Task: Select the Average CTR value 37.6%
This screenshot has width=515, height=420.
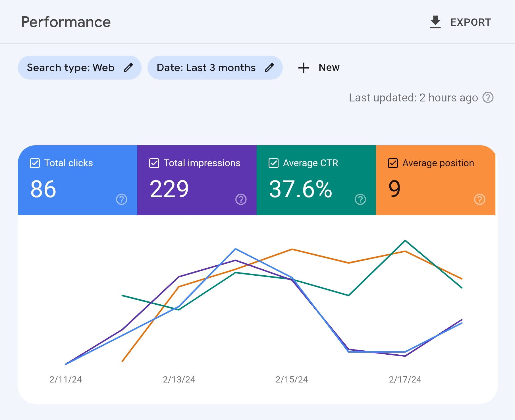Action: [x=300, y=189]
